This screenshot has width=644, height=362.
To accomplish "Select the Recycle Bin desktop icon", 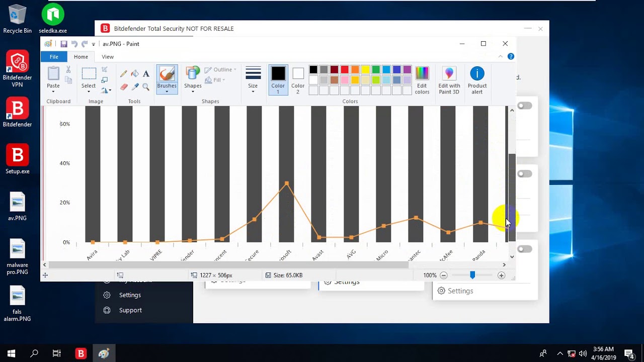I will pyautogui.click(x=18, y=19).
